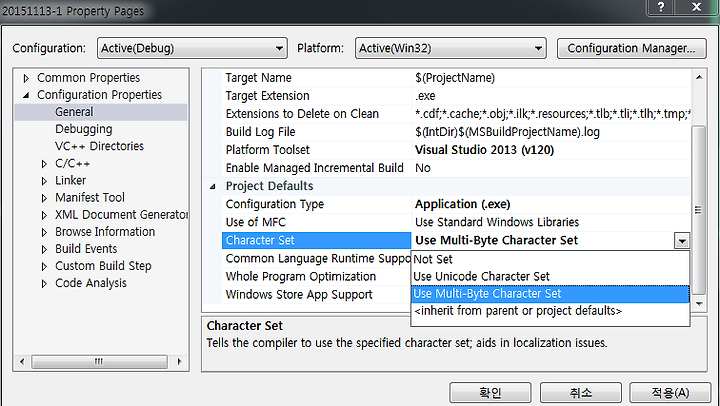Apply changes with the 적용(A) button

point(670,393)
